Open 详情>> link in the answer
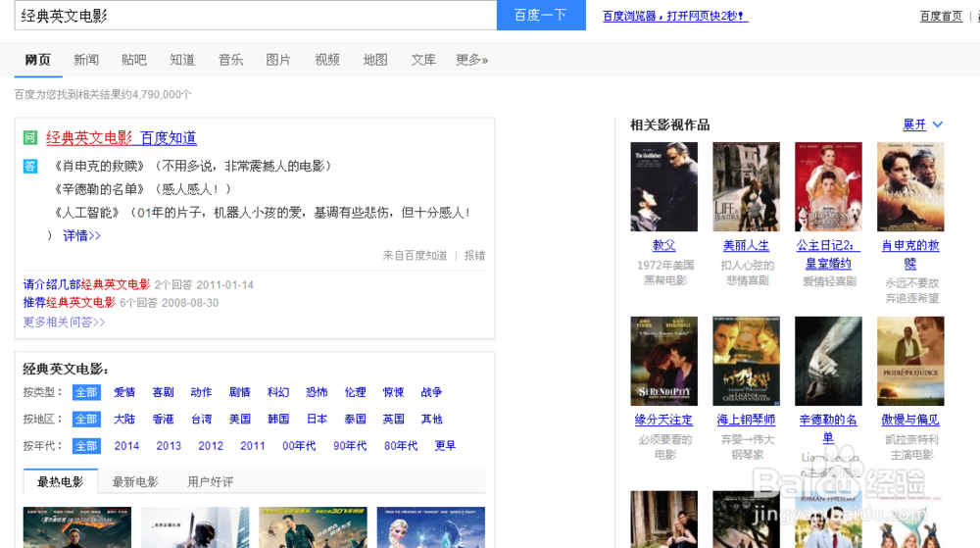Viewport: 980px width, 548px height. pyautogui.click(x=81, y=235)
